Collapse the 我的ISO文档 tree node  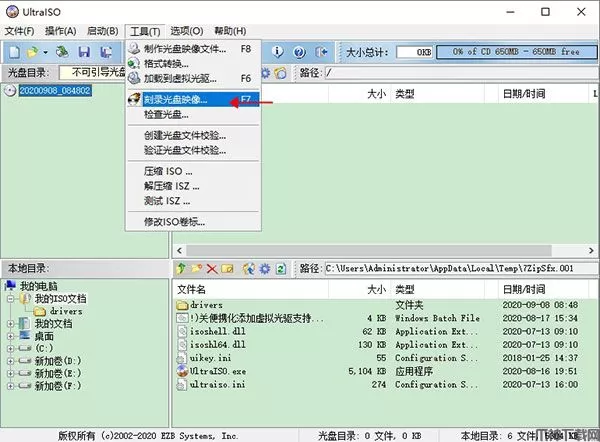coord(10,298)
